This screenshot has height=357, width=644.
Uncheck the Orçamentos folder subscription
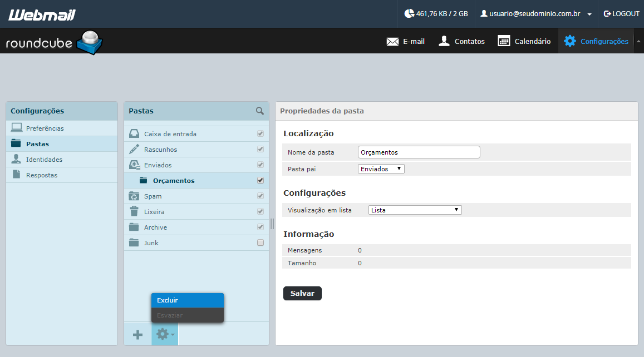(260, 180)
